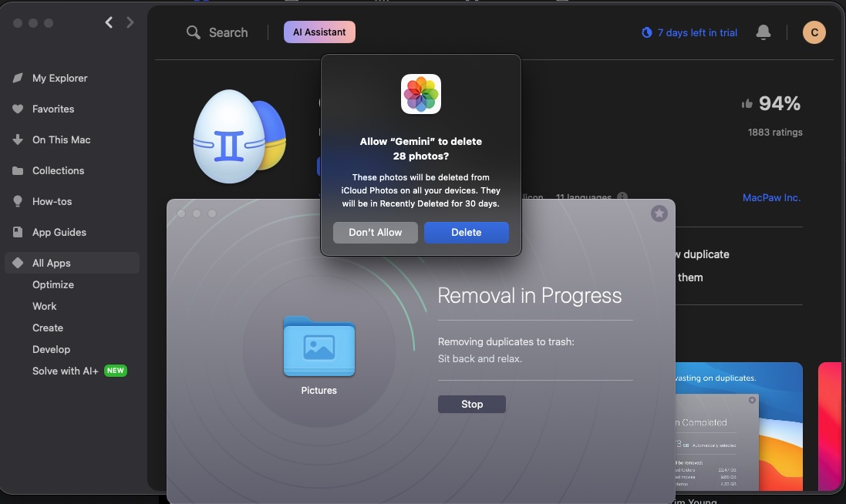This screenshot has width=846, height=504.
Task: Click the How-tos lightbulb icon
Action: point(18,201)
